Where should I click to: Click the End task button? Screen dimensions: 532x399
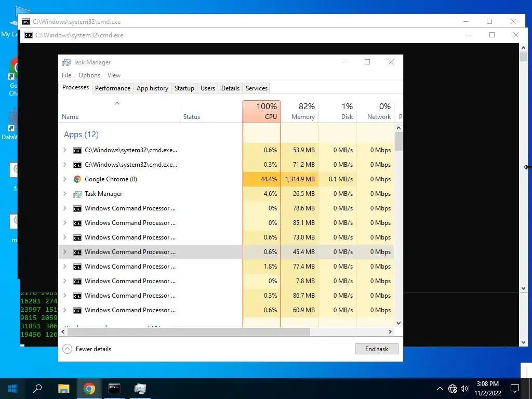pyautogui.click(x=377, y=349)
